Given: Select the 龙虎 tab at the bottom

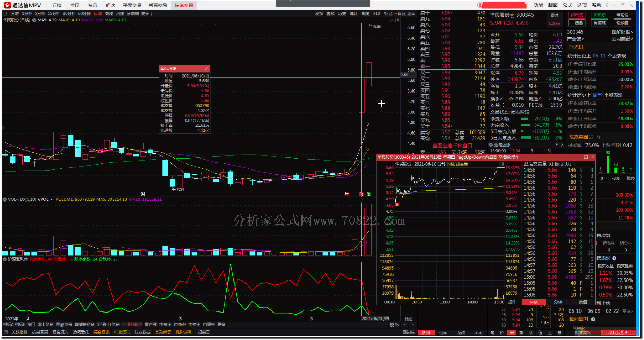Looking at the screenshot, I should 461,333.
